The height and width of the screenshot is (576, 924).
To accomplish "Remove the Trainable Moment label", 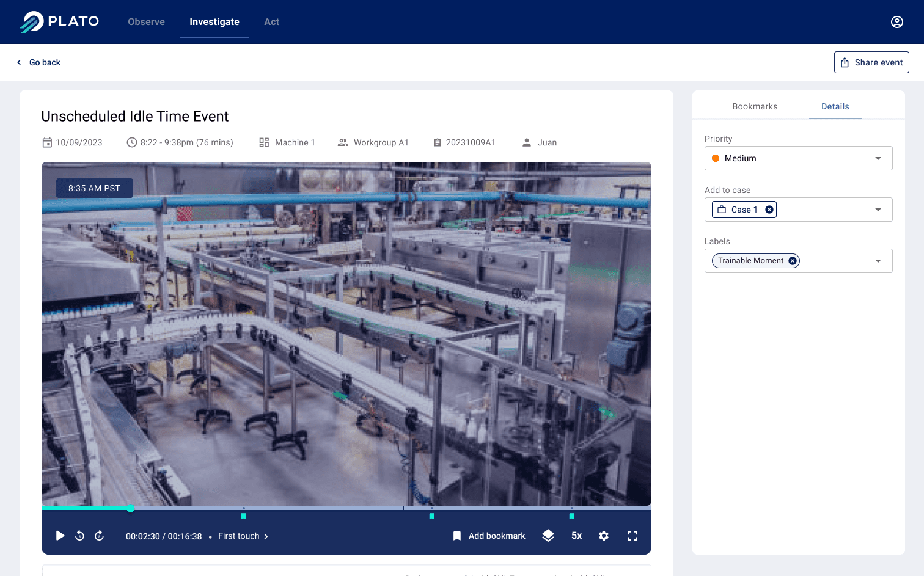I will point(792,260).
